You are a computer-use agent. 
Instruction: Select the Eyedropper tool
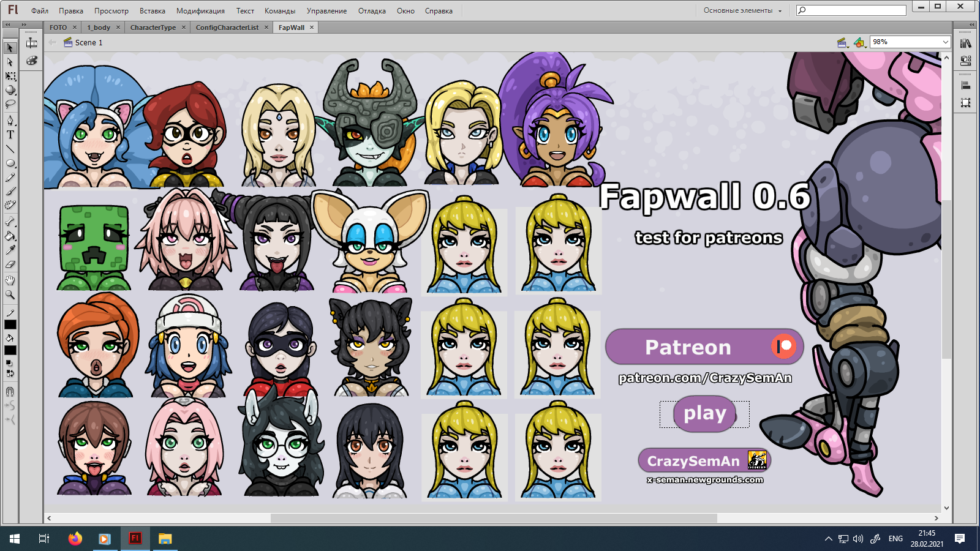[x=10, y=250]
